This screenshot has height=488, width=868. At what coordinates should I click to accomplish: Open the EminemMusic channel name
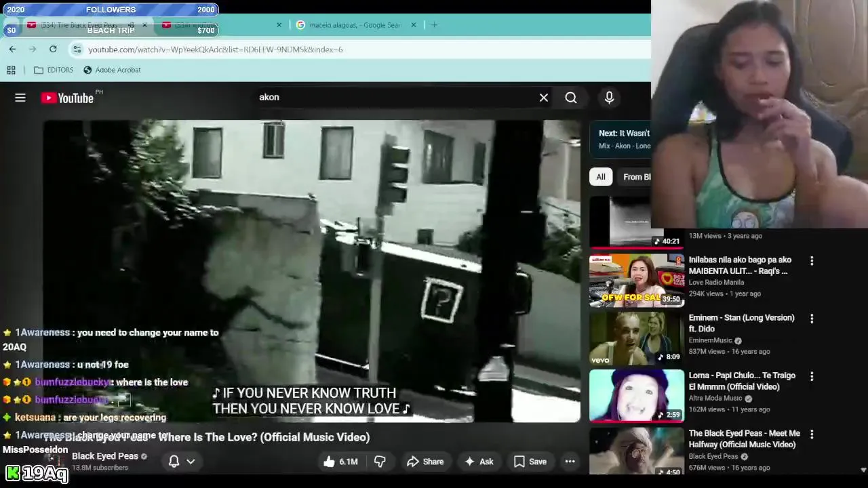pos(711,340)
